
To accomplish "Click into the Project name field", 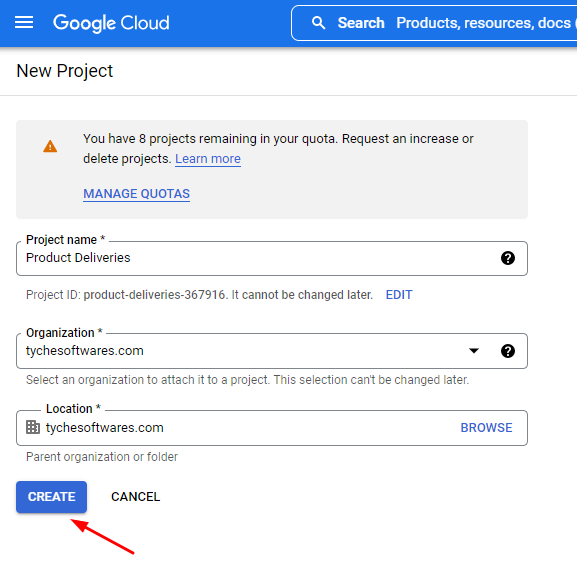I will coord(272,258).
